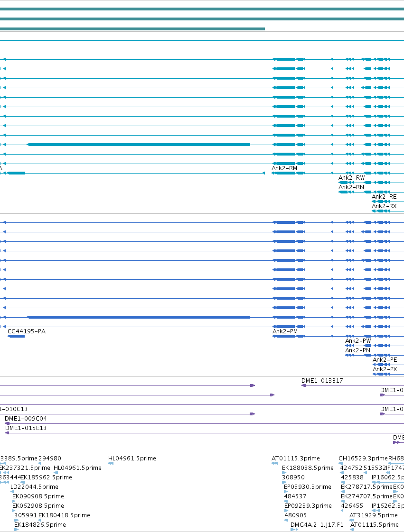Click the shortest teal bar at the top
404x532 pixels.
(x=132, y=29)
